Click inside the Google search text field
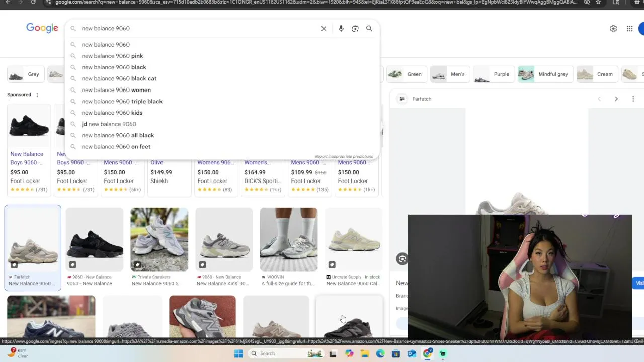The width and height of the screenshot is (644, 362). click(199, 29)
